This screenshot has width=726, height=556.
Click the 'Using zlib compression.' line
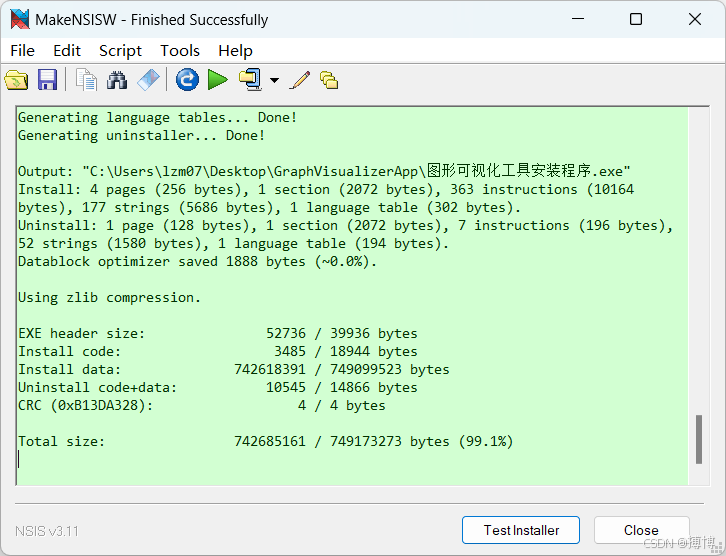pos(109,297)
